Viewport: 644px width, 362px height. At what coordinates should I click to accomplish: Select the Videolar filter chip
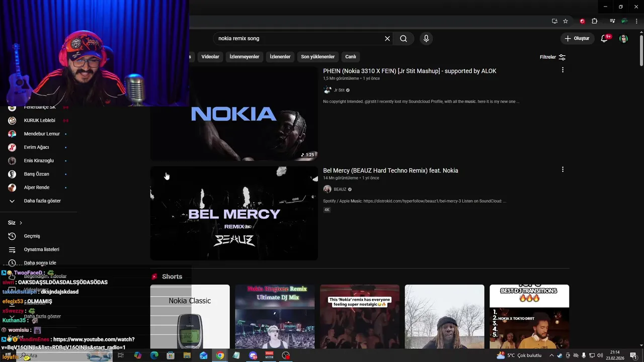210,57
